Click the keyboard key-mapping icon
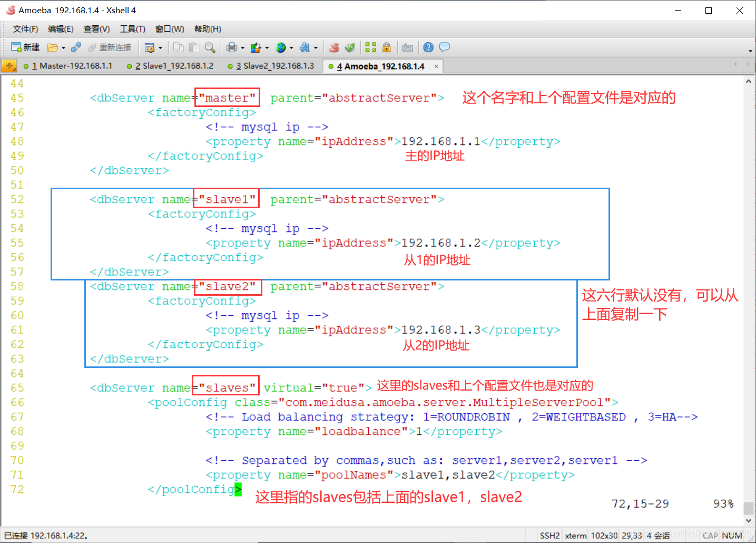 click(408, 47)
